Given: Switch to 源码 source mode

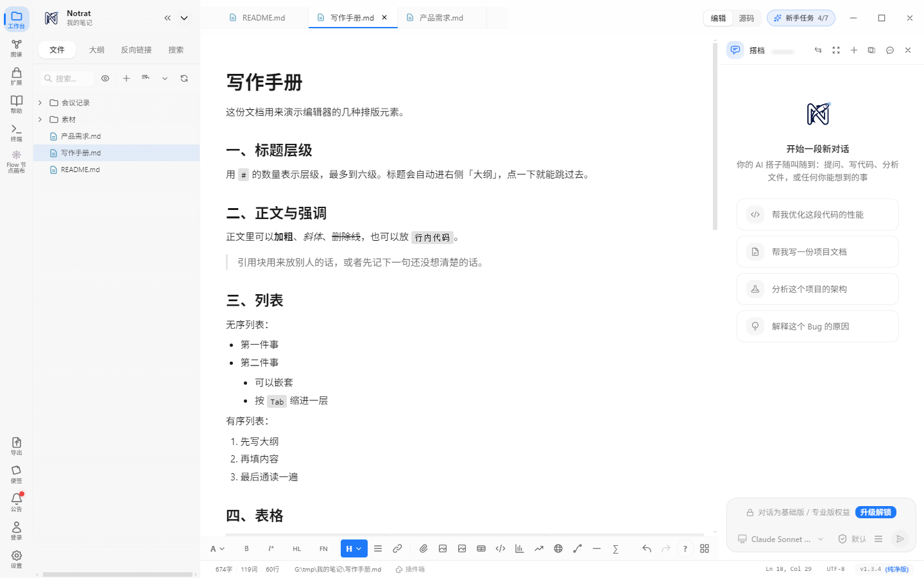Looking at the screenshot, I should (746, 18).
